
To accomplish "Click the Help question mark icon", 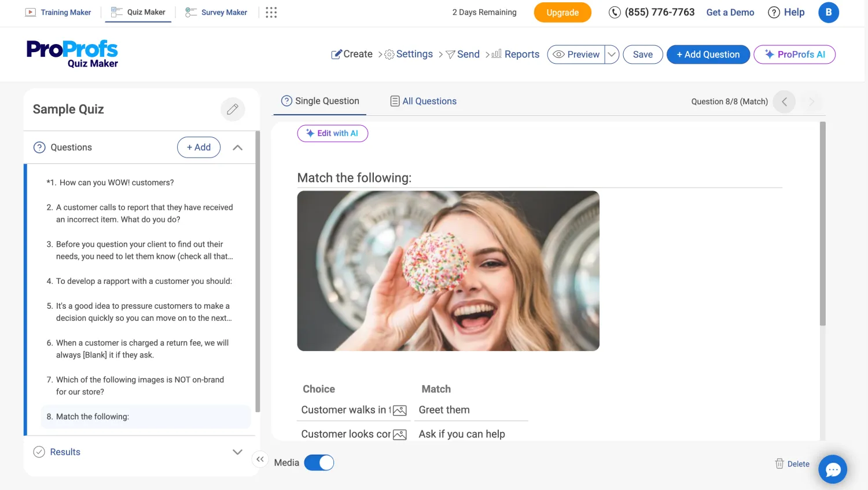I will 774,12.
